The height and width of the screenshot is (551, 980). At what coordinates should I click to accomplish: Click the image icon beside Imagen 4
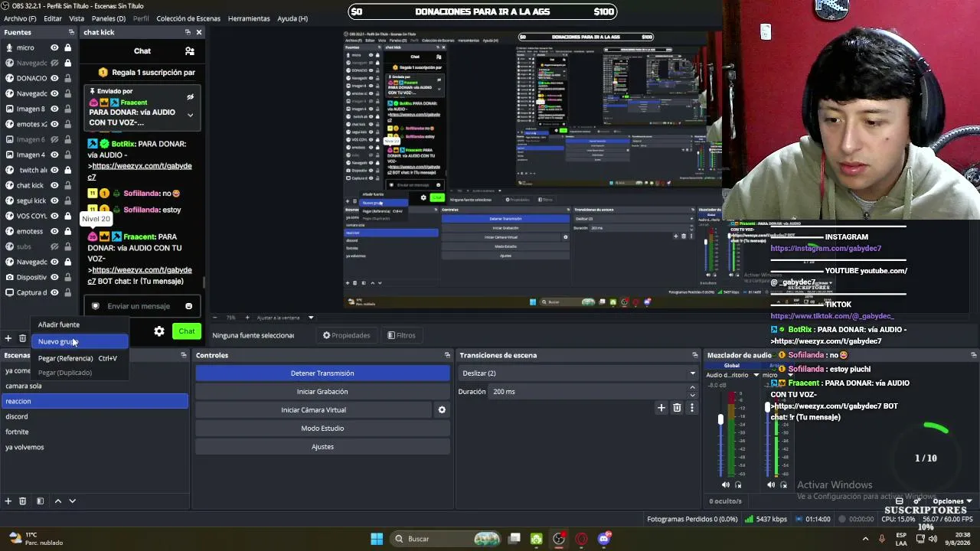tap(9, 155)
